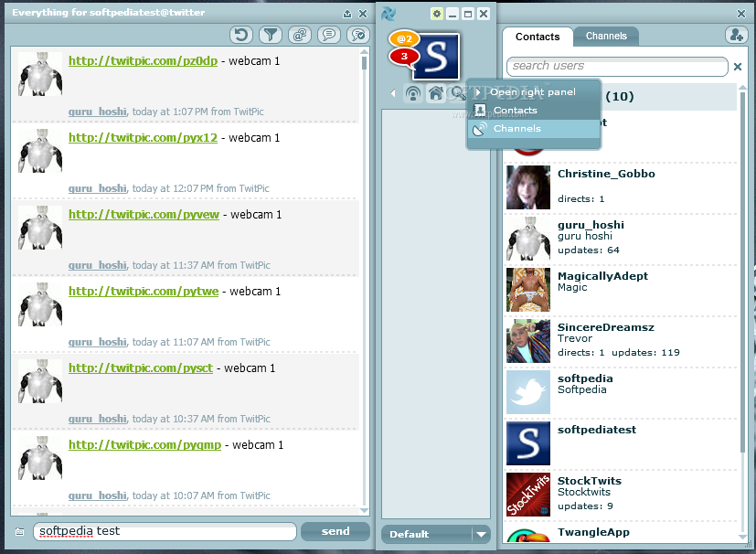Click the pop-out icon in Everything window title
756x554 pixels.
(347, 14)
